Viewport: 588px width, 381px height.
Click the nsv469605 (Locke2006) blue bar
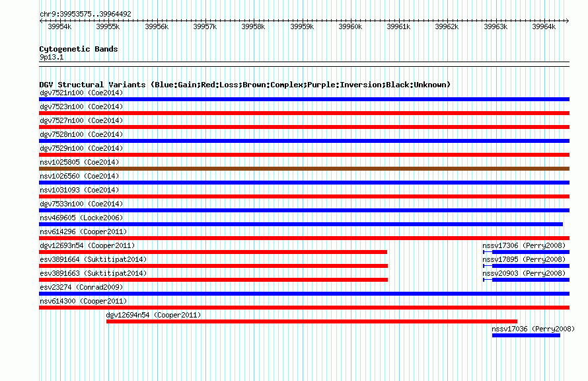pos(301,224)
